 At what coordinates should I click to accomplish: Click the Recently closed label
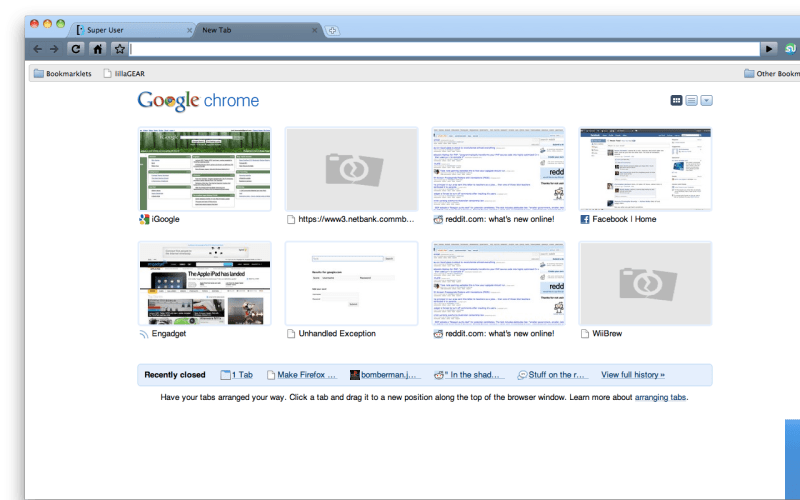[174, 374]
